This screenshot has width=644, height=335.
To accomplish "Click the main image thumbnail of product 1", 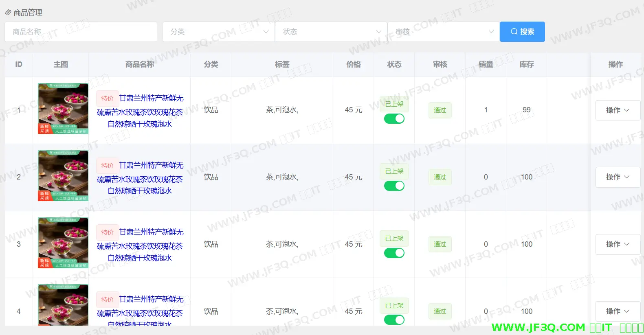I will tap(63, 109).
